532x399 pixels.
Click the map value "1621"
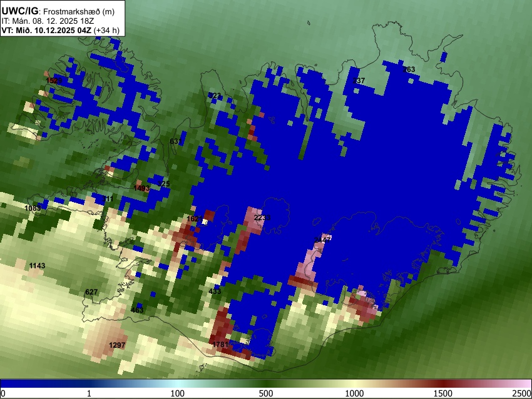[195, 219]
